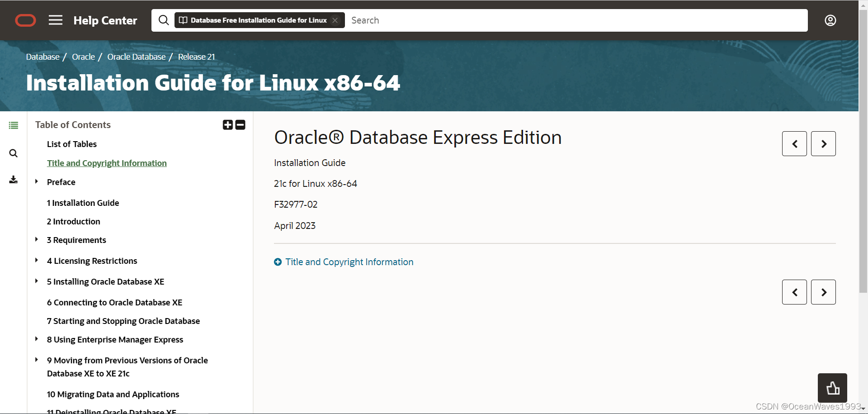This screenshot has width=868, height=414.
Task: Select the Table of Contents sidebar icon
Action: click(14, 125)
